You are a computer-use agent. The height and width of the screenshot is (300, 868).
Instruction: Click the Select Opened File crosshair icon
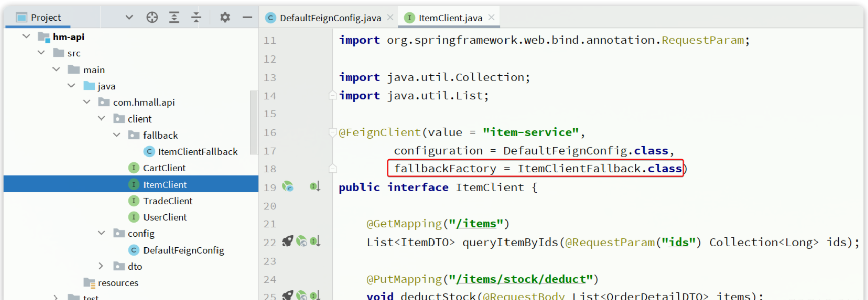click(152, 17)
